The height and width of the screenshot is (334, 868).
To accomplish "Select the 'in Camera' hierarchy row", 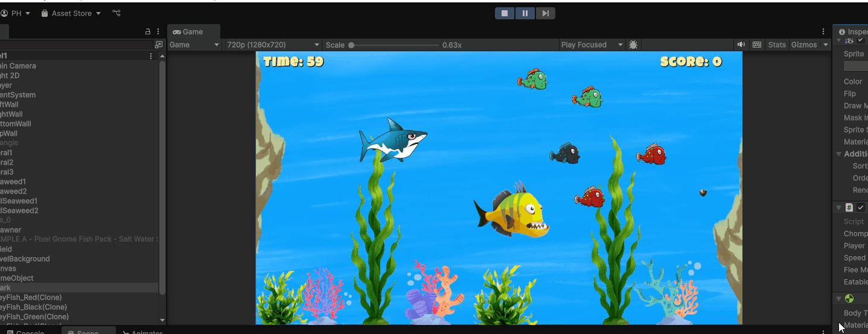I will (79, 66).
